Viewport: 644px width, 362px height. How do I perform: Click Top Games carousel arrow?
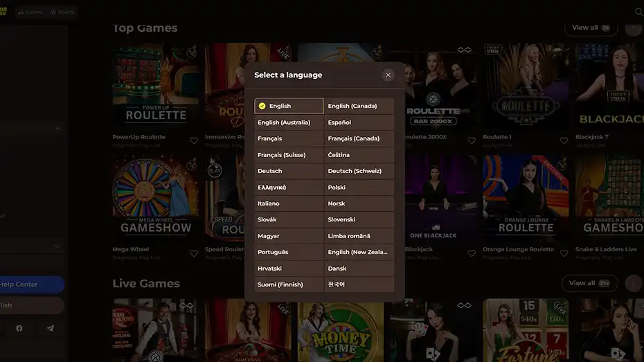coord(634,28)
